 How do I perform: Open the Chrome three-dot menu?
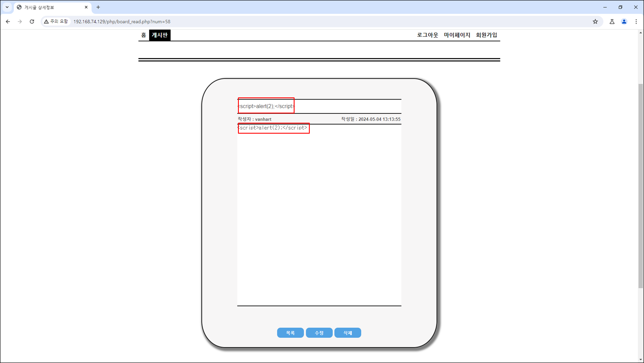click(636, 21)
